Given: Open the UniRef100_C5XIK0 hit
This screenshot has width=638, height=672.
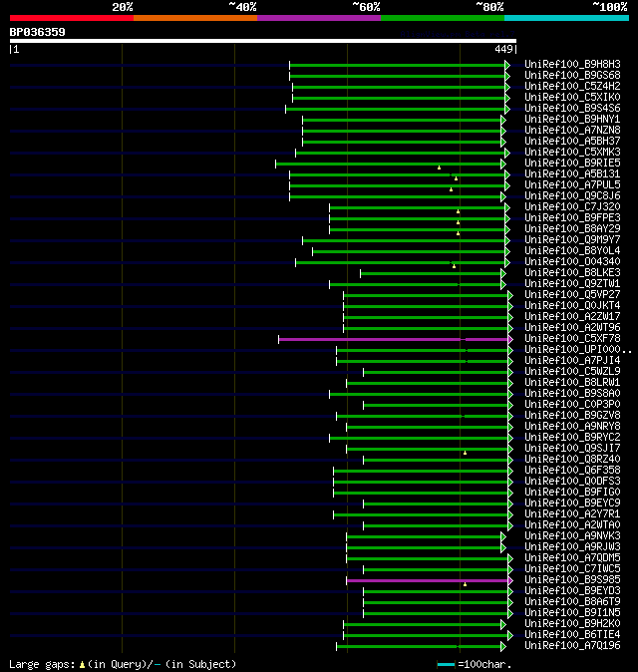Looking at the screenshot, I should click(x=572, y=98).
